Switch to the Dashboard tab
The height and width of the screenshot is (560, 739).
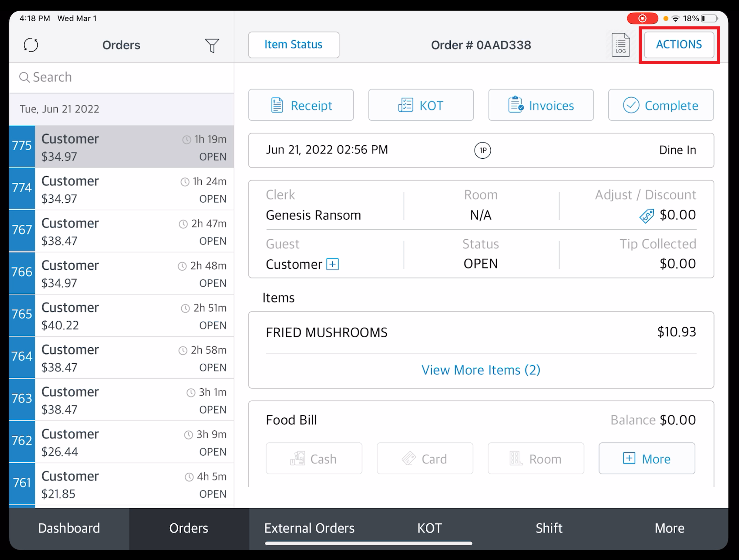[69, 528]
